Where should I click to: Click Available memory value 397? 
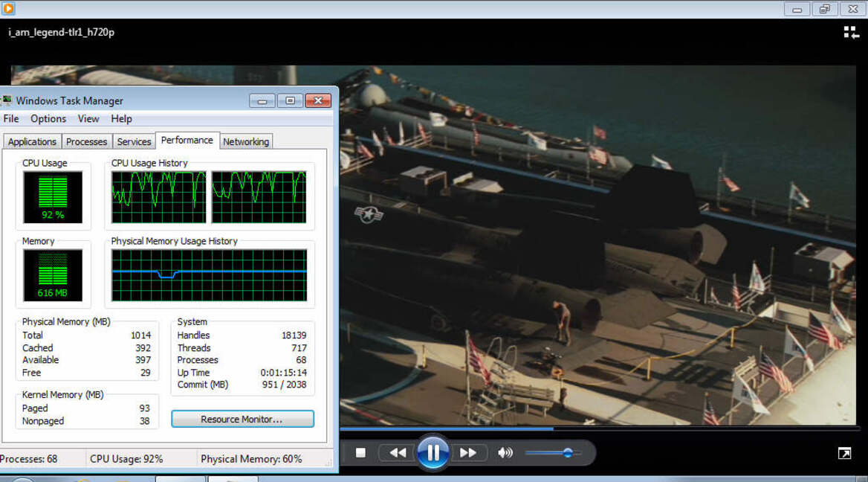[x=143, y=360]
